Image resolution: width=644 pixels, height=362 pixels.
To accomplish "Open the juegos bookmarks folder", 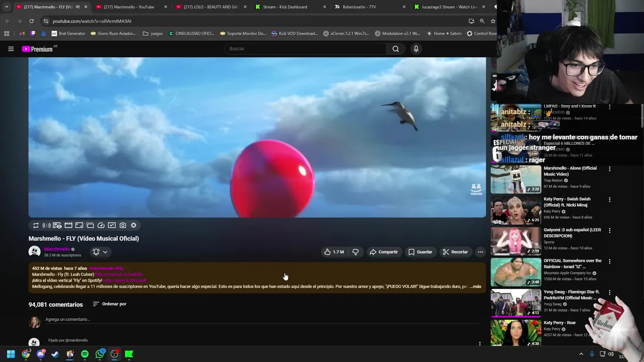I will pos(153,34).
